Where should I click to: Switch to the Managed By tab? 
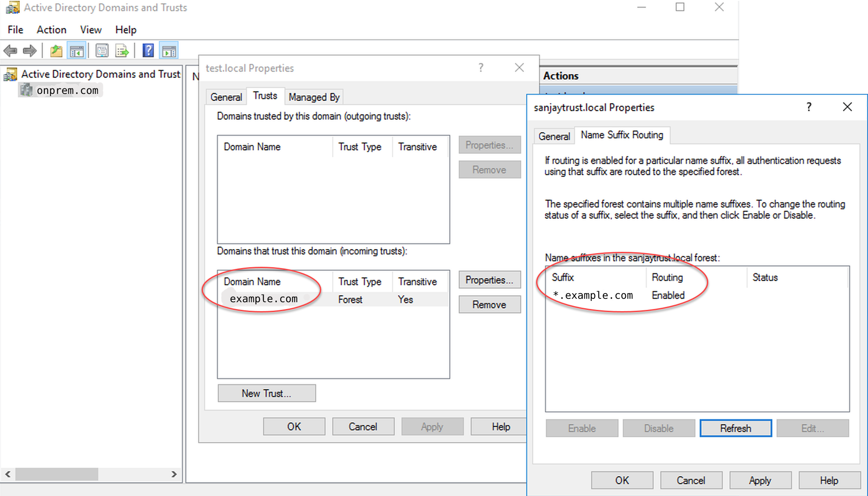314,97
